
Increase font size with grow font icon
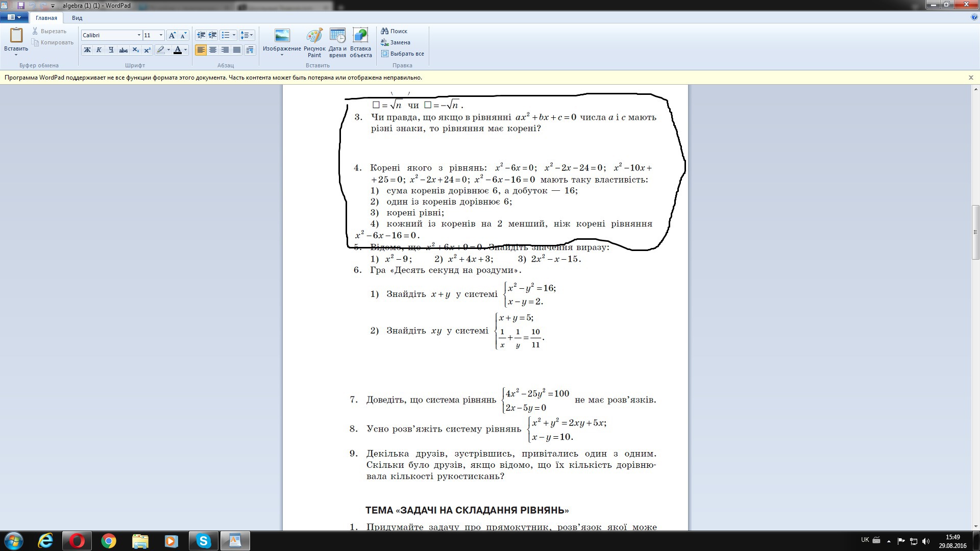[173, 35]
